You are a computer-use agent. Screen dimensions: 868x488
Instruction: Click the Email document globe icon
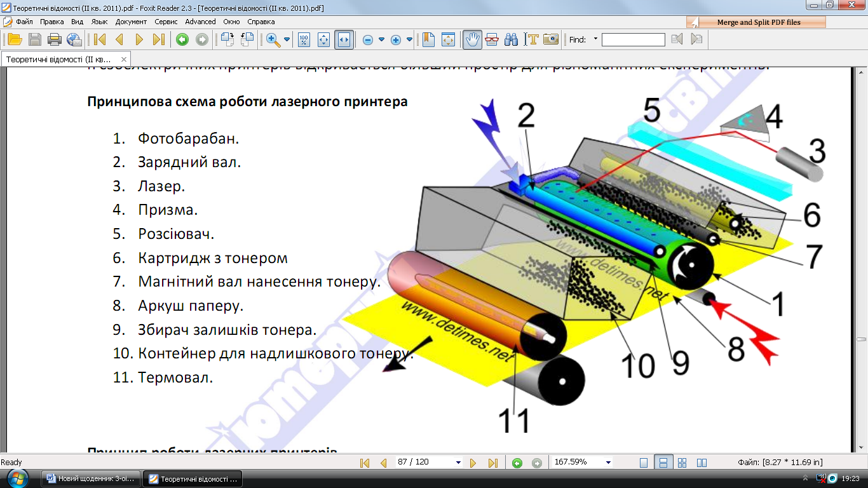pos(74,39)
